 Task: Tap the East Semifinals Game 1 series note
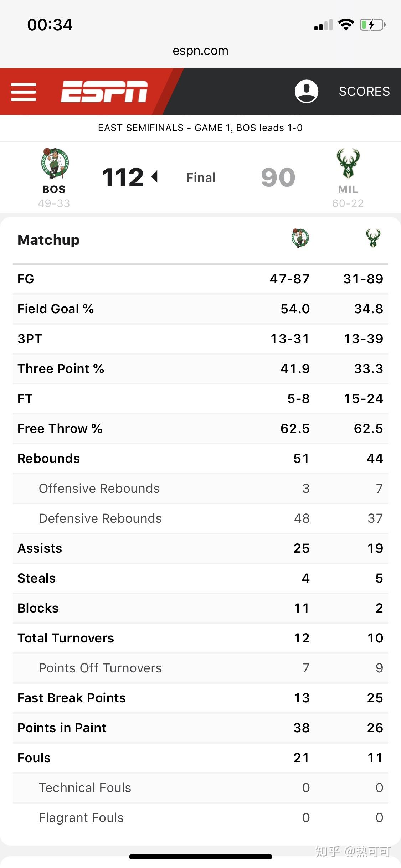click(200, 128)
